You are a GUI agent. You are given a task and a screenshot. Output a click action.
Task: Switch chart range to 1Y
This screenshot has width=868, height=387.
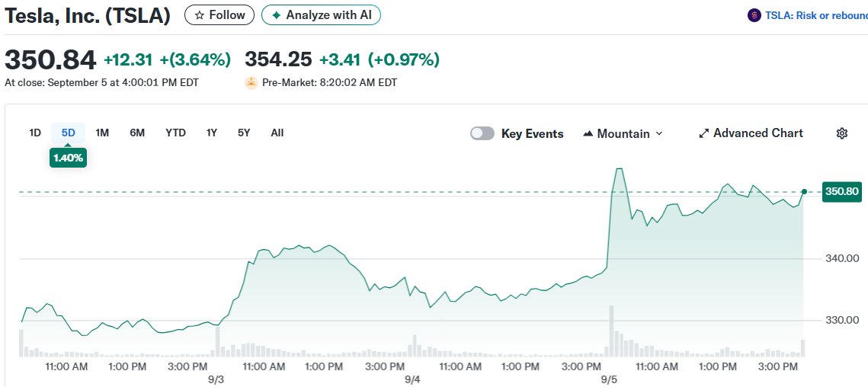[211, 133]
